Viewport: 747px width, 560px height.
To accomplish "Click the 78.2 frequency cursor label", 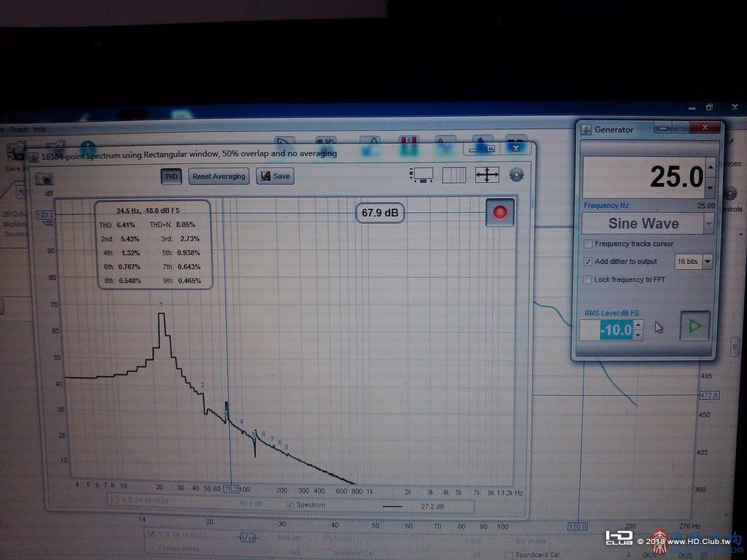I will pos(231,489).
